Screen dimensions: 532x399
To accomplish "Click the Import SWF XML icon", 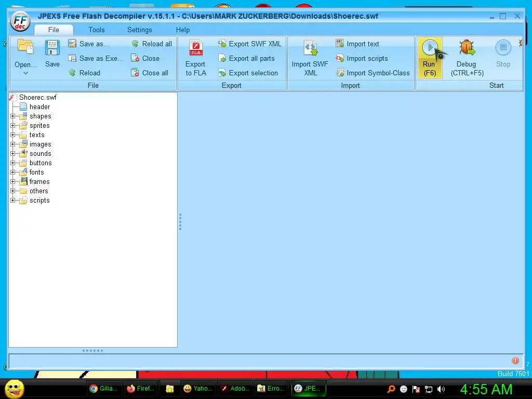I will pos(311,47).
